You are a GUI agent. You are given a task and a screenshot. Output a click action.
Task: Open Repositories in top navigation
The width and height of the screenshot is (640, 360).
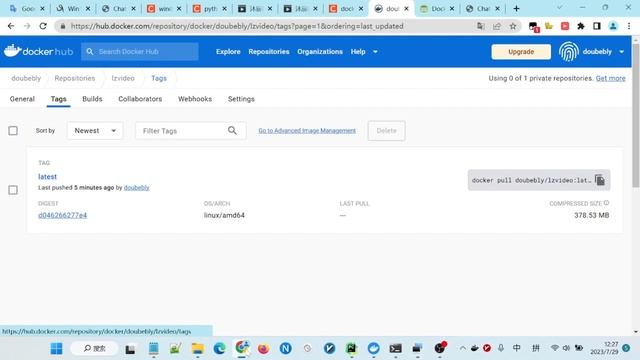pyautogui.click(x=269, y=52)
